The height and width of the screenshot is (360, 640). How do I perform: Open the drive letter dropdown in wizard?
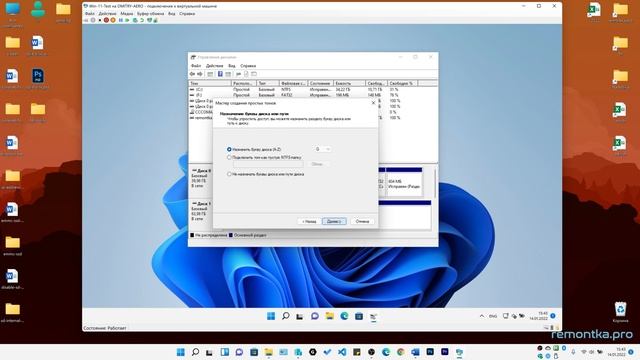tap(322, 149)
